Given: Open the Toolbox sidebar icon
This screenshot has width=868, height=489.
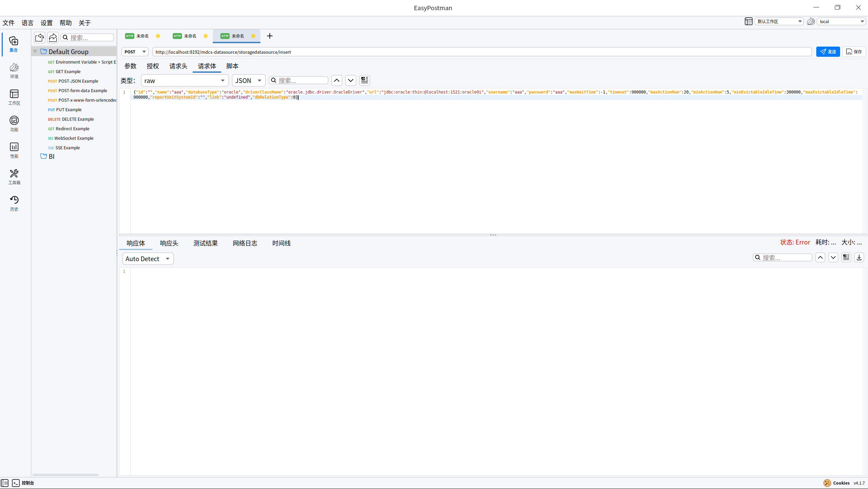Looking at the screenshot, I should (x=14, y=176).
